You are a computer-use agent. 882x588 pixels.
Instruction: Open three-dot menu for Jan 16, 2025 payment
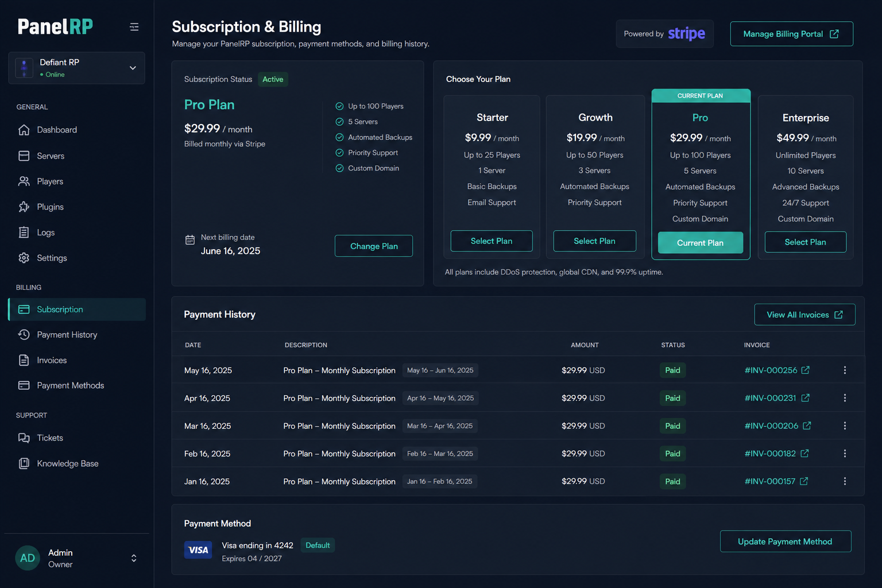[845, 481]
